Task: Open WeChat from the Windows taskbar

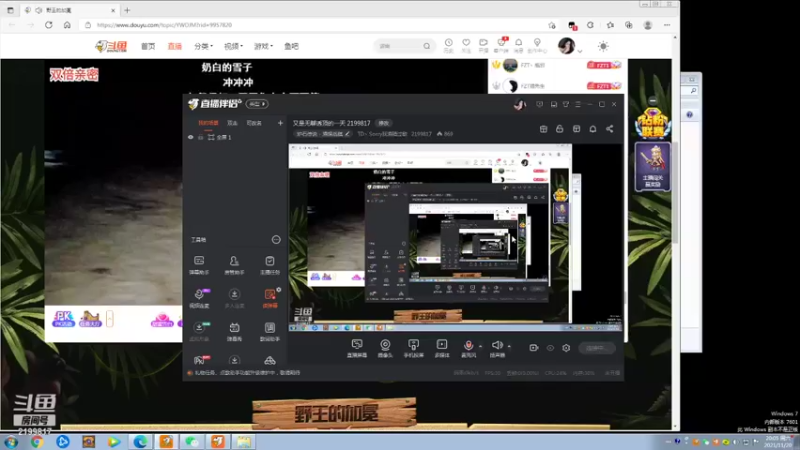Action: pyautogui.click(x=192, y=441)
